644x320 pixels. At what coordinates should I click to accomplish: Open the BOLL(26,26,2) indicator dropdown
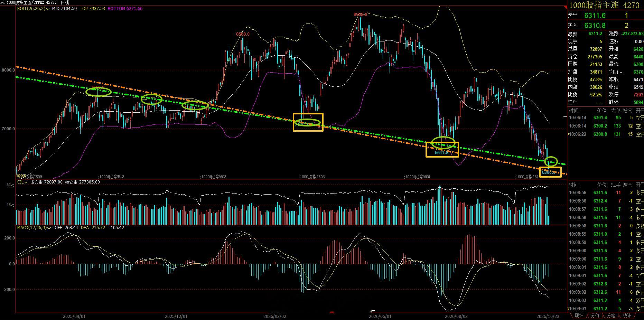pos(47,9)
